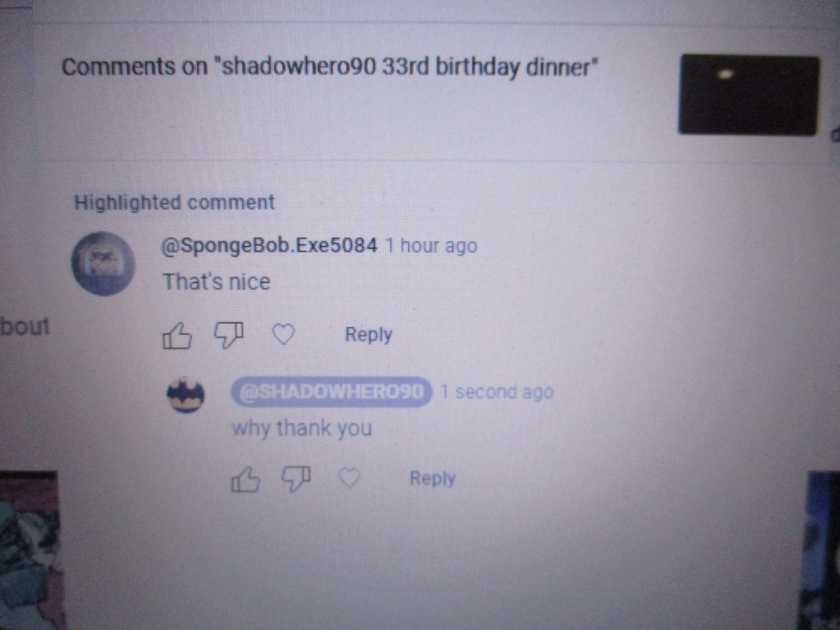Viewport: 840px width, 630px height.
Task: Dislike the "That's nice" comment
Action: tap(229, 335)
